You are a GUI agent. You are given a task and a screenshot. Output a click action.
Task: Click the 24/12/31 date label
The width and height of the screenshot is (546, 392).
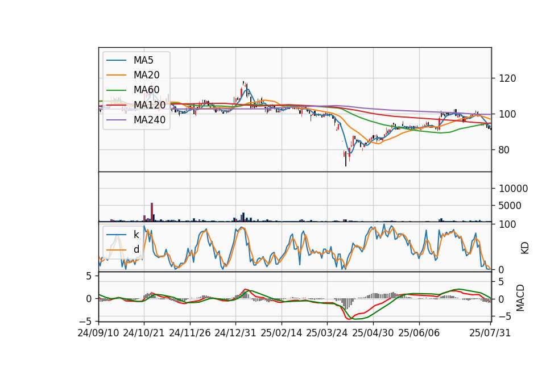point(235,333)
